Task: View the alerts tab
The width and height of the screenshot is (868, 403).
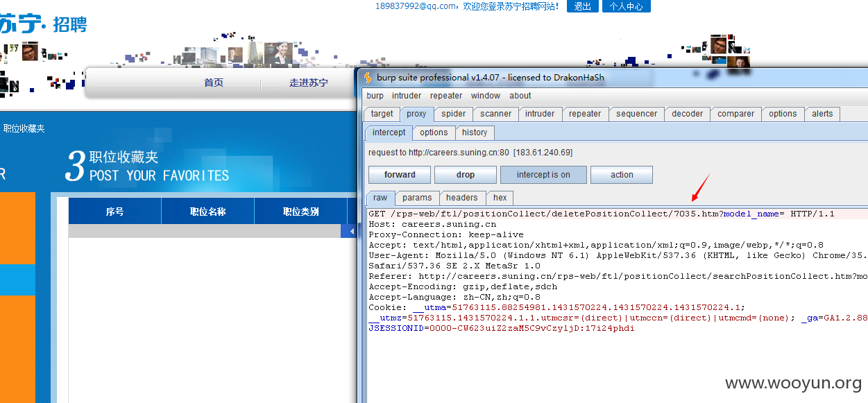Action: coord(822,114)
